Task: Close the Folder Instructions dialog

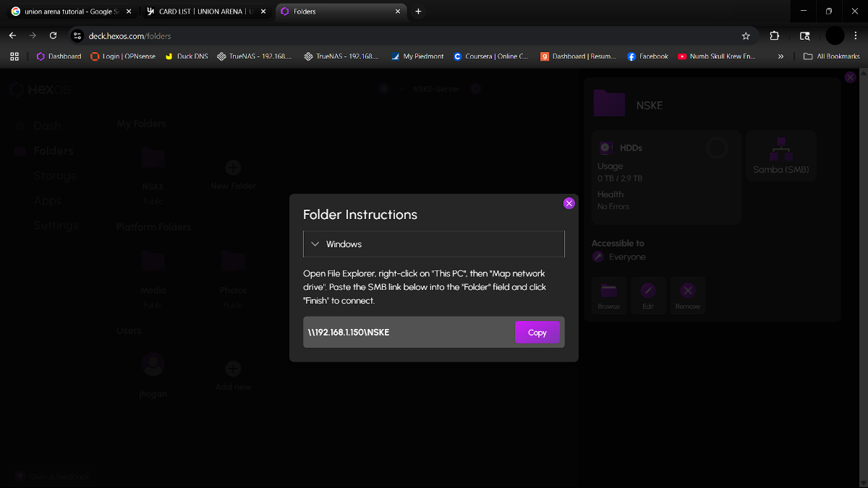Action: pyautogui.click(x=569, y=203)
